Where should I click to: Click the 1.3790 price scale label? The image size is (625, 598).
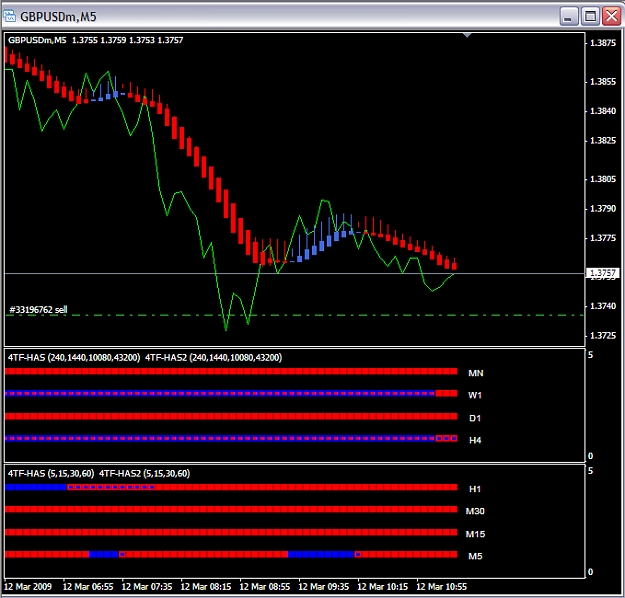coord(603,209)
